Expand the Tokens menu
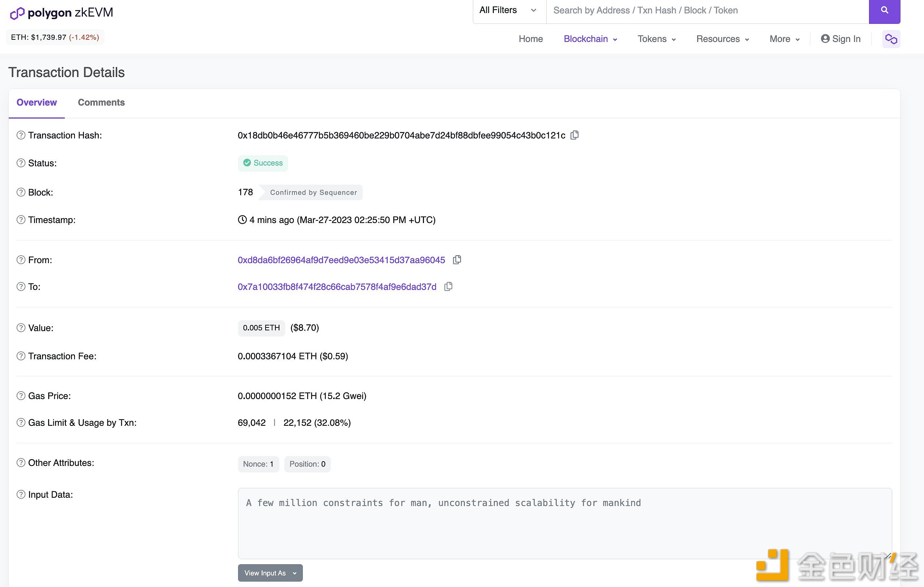This screenshot has height=587, width=924. (657, 39)
